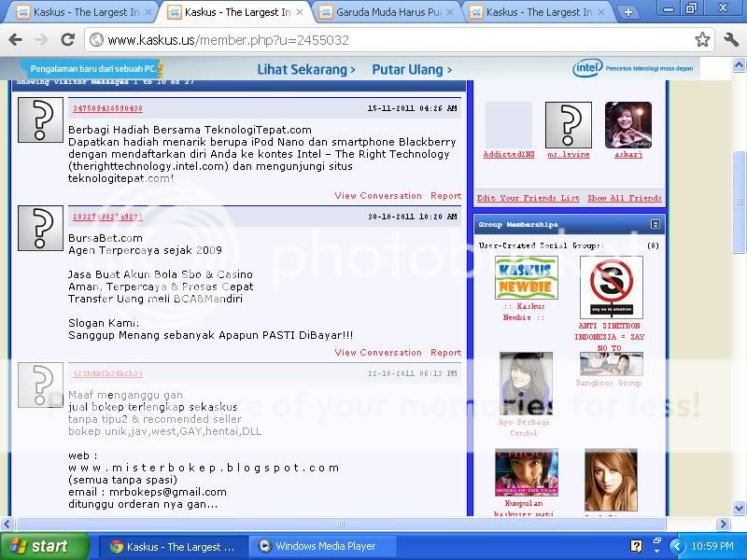
Task: Click the question-mark icon in system tray
Action: pos(636,546)
